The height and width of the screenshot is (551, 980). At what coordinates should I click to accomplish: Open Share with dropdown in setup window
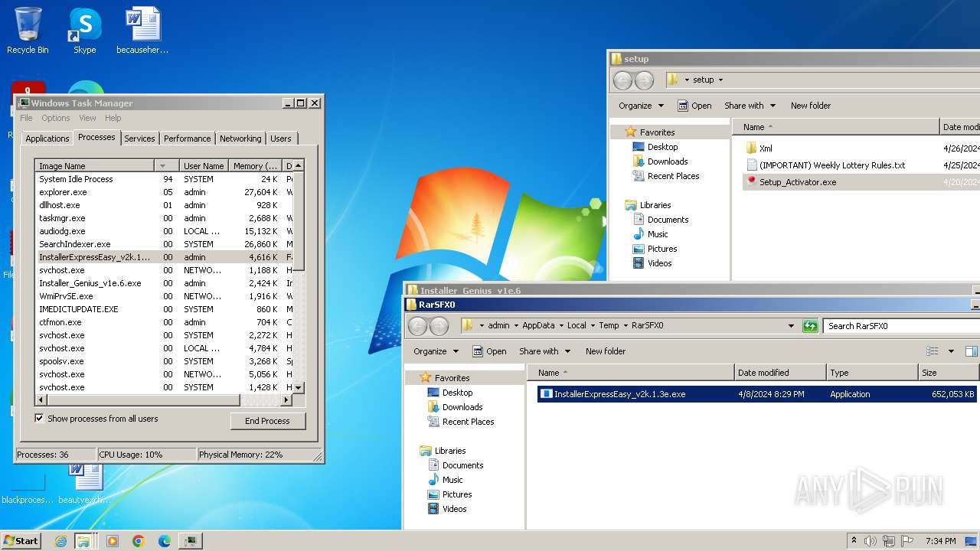pos(750,106)
